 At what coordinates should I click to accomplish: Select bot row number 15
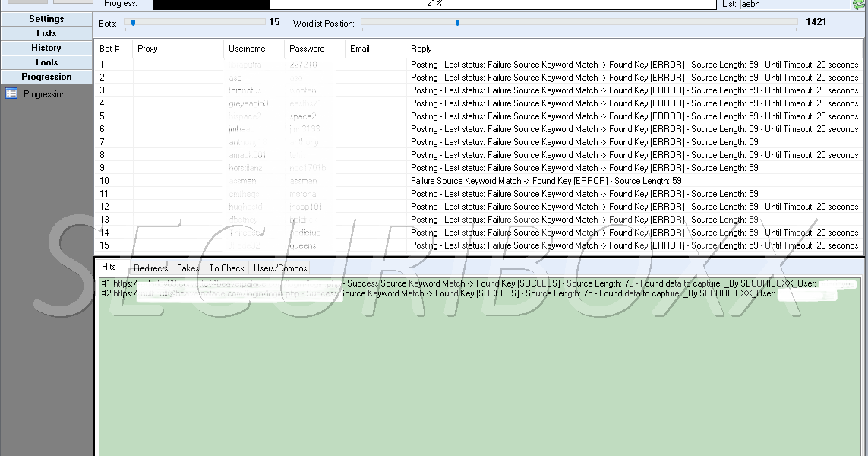click(479, 245)
